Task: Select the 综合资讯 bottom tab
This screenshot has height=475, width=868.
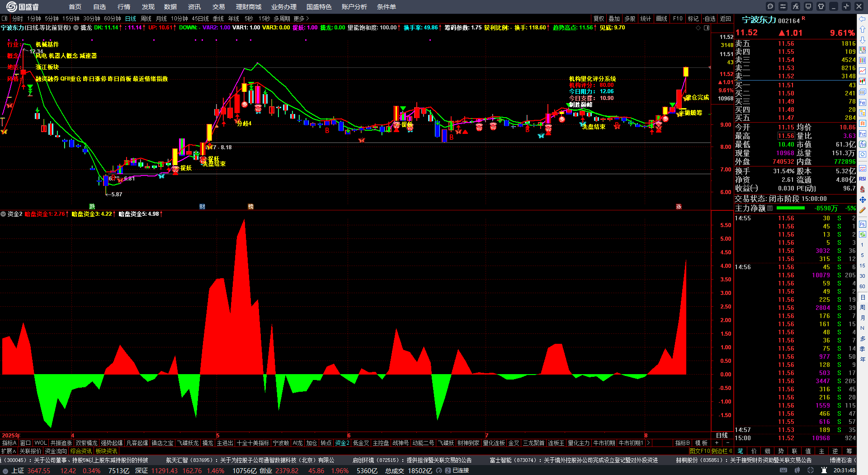Action: (x=81, y=451)
